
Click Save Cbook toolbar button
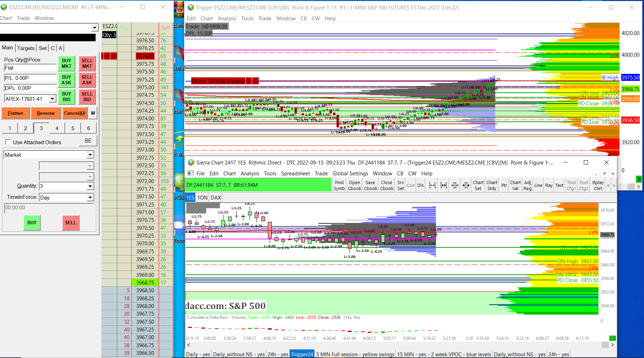pyautogui.click(x=371, y=185)
